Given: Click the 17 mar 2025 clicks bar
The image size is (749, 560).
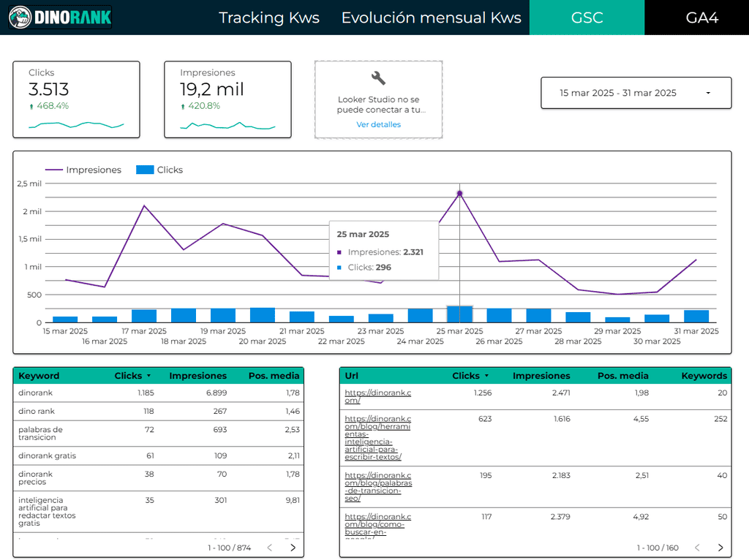Looking at the screenshot, I should [144, 316].
